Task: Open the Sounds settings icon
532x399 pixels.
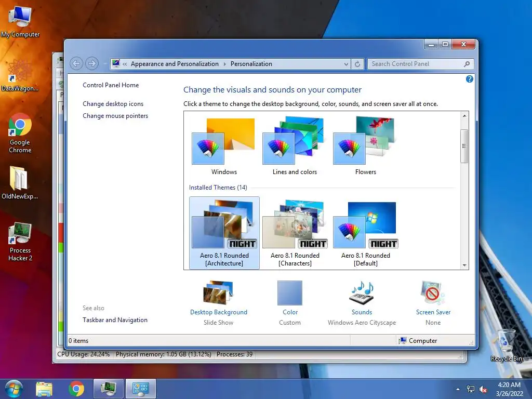Action: click(362, 293)
